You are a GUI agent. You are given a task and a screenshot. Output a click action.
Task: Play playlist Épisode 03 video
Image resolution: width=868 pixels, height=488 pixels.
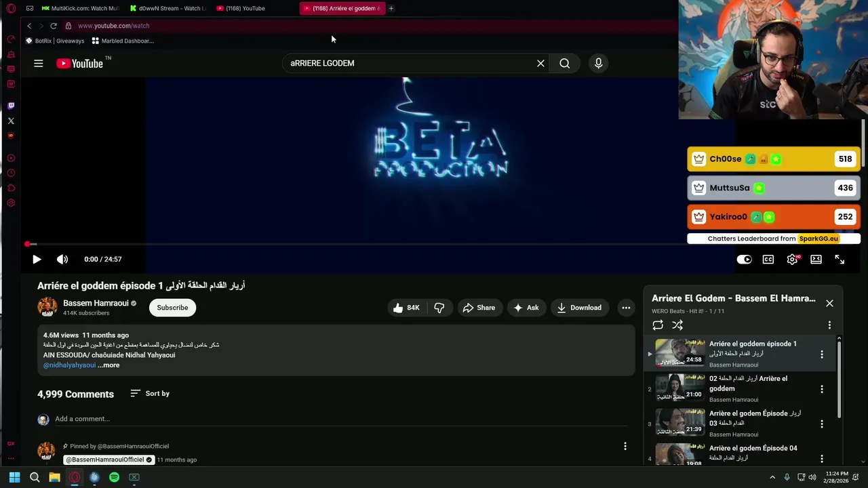739,424
